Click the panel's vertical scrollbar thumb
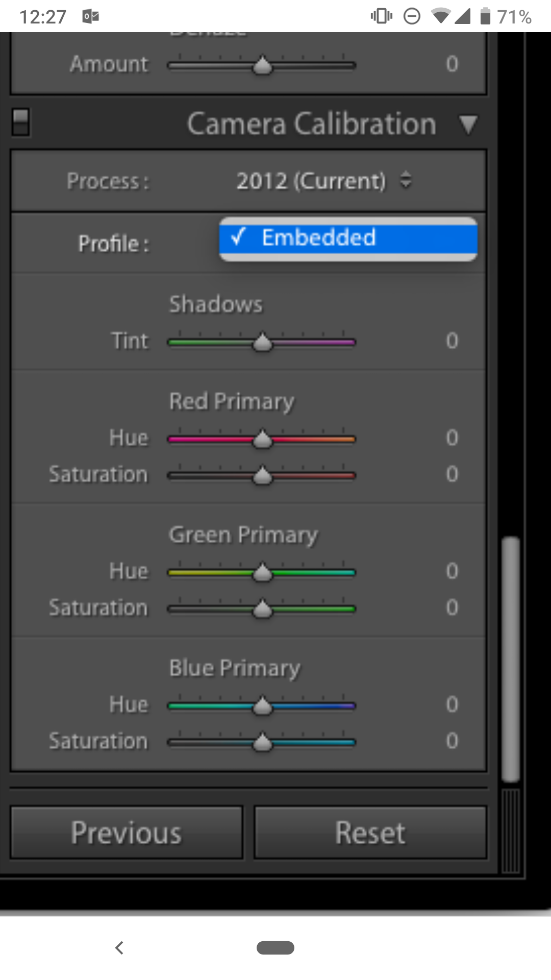Image resolution: width=551 pixels, height=980 pixels. [510, 658]
